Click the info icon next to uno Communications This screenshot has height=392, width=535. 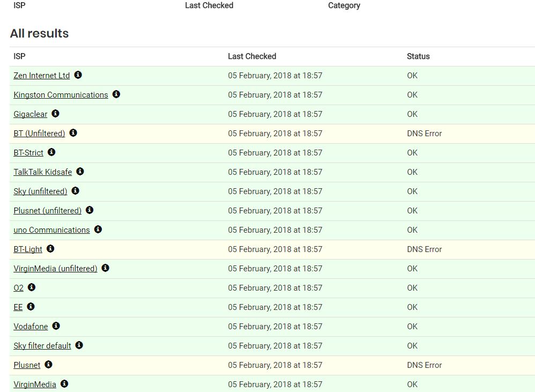point(98,230)
